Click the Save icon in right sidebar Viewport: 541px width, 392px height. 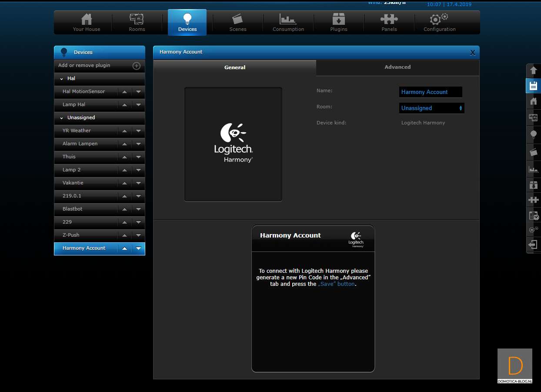pyautogui.click(x=533, y=86)
